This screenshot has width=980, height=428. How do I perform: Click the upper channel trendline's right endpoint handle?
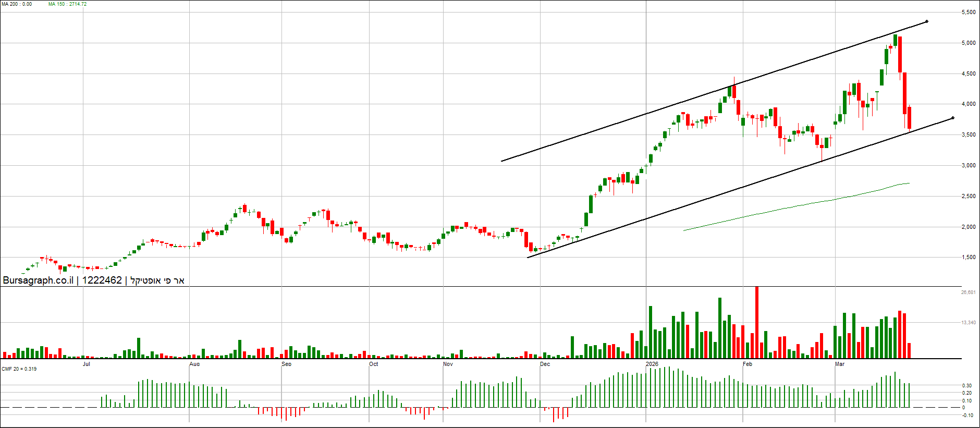[x=927, y=21]
